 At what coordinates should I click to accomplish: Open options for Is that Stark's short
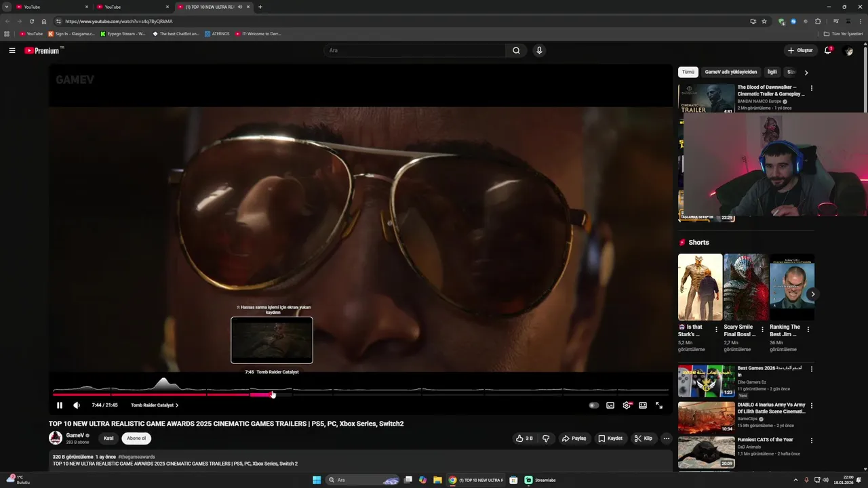pos(716,330)
